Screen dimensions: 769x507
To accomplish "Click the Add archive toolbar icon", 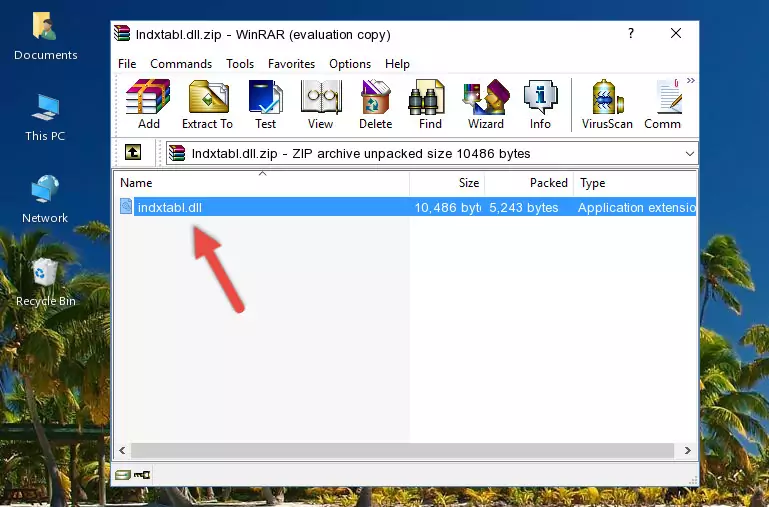I will point(148,104).
